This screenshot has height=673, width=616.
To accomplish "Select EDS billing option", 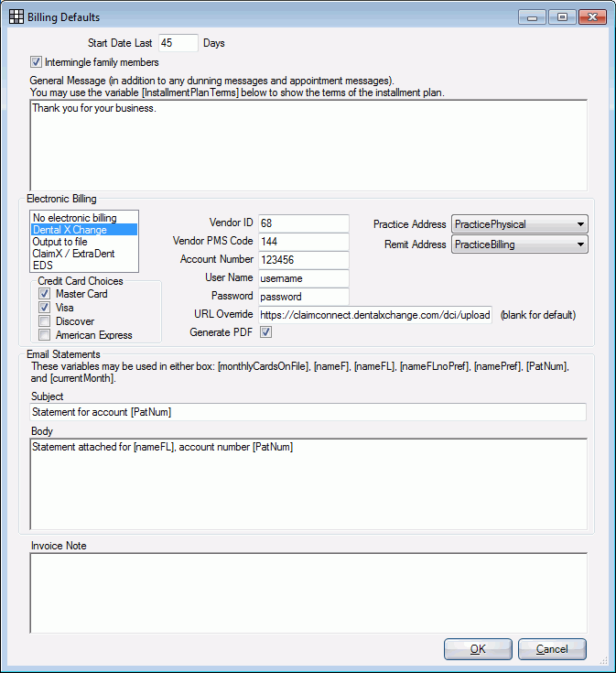I will click(x=84, y=266).
